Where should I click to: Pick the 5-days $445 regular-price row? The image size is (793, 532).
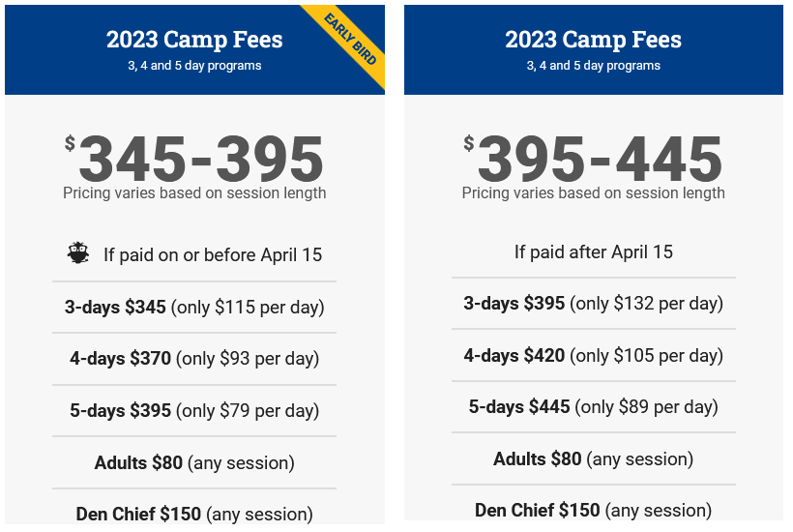[593, 407]
